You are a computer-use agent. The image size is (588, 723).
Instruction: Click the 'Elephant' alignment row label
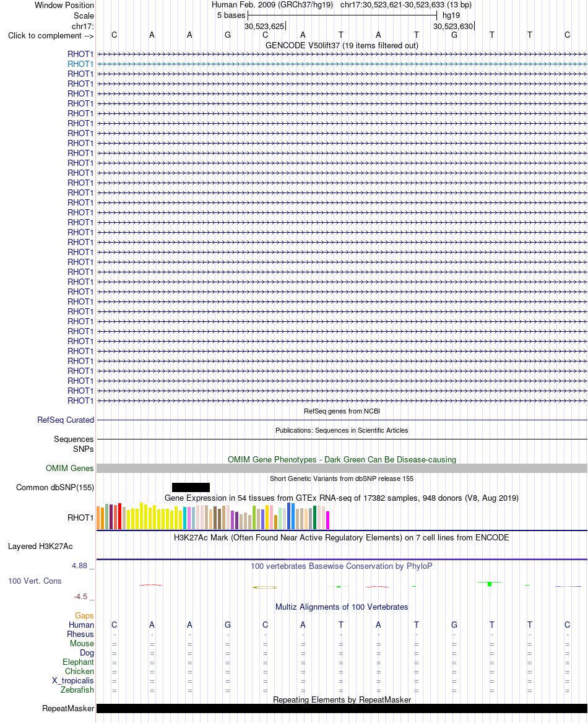coord(79,662)
